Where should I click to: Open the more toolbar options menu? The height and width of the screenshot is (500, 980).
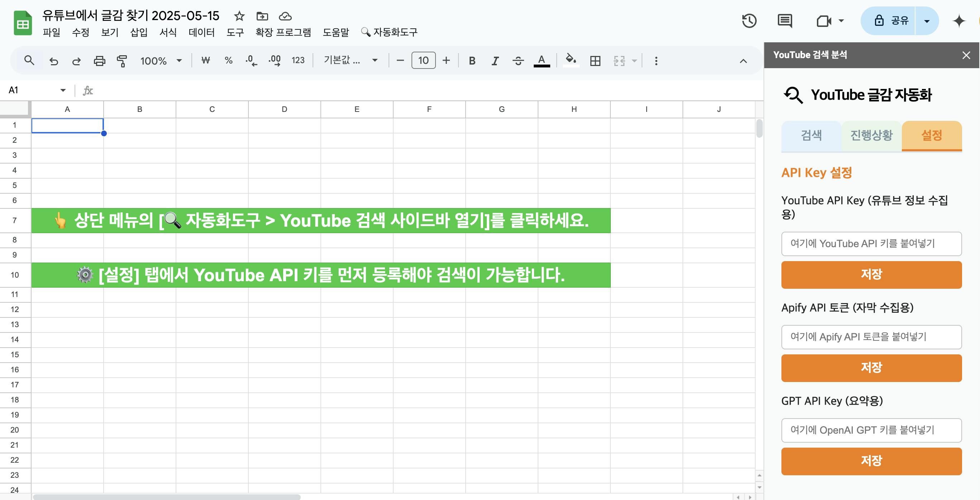click(x=656, y=61)
